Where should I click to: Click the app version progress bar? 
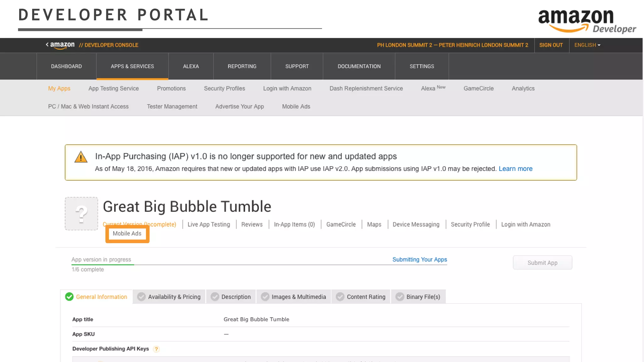(x=259, y=265)
